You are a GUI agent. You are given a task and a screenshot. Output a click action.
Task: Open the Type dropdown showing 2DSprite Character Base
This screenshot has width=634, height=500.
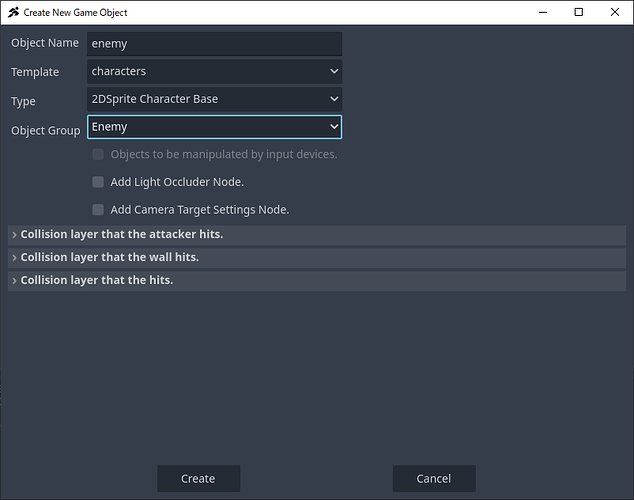[214, 99]
